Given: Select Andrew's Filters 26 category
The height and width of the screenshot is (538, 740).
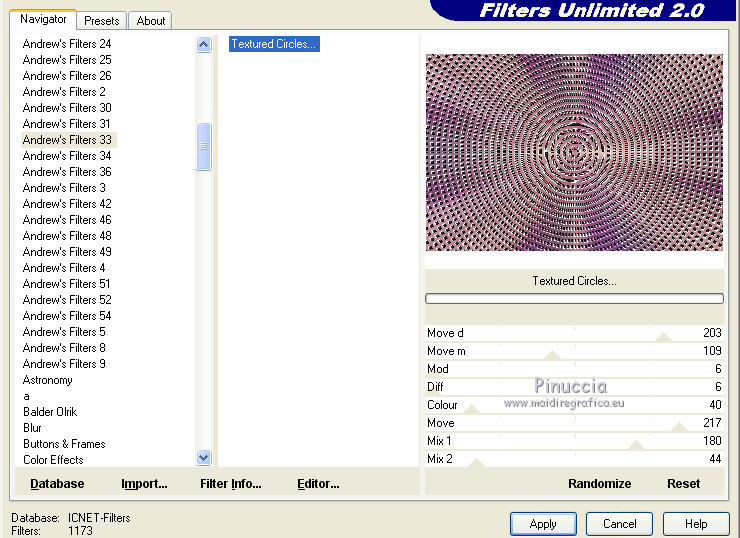Looking at the screenshot, I should click(67, 76).
